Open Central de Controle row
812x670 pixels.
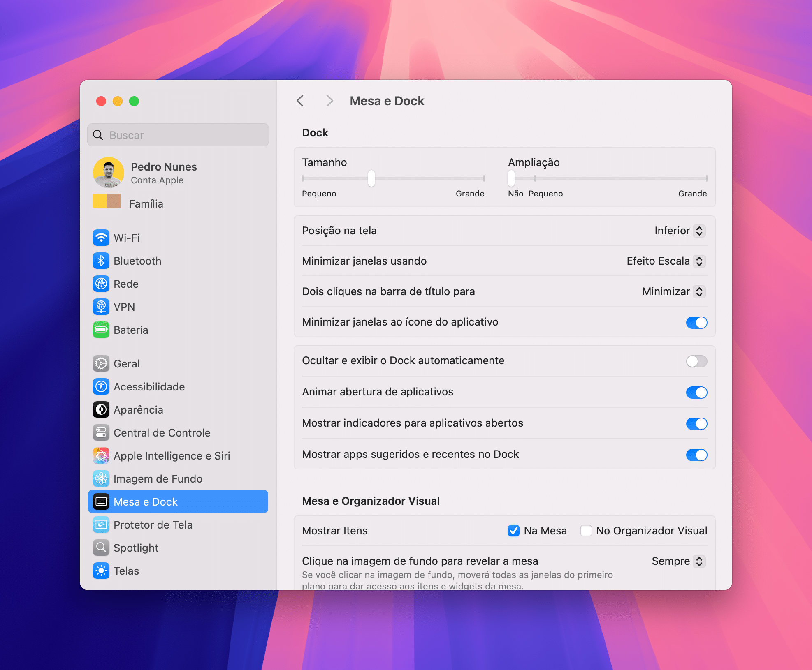(x=178, y=432)
